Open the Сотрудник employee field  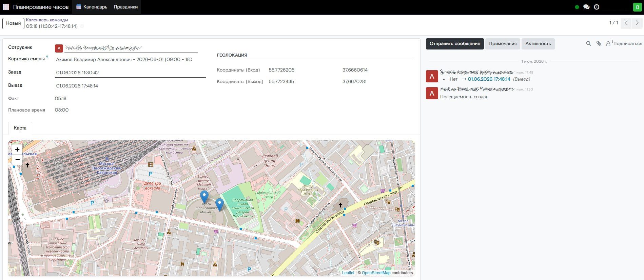coord(131,48)
